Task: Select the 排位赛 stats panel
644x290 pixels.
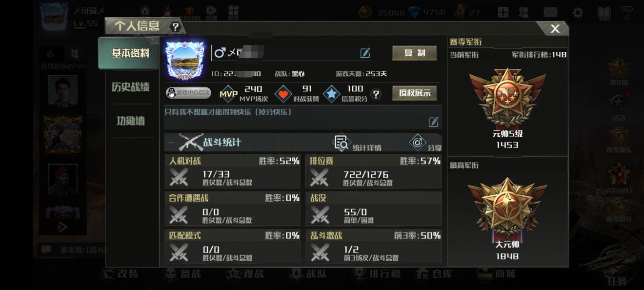Action: 373,172
